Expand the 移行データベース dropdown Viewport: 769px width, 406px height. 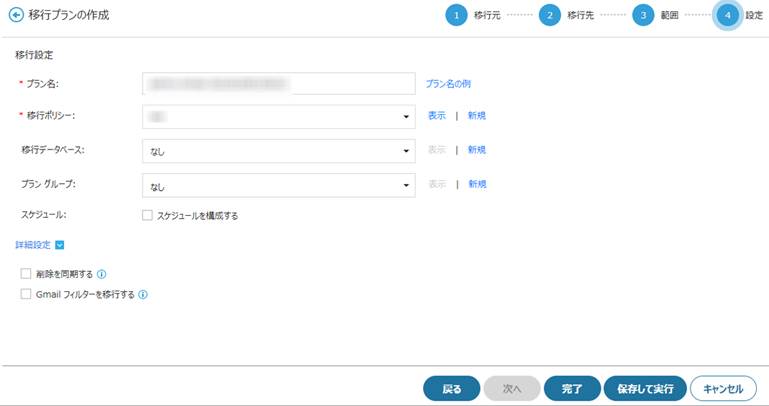coord(279,151)
